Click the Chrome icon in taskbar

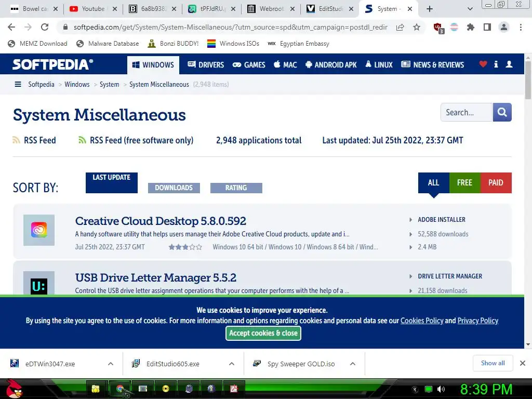point(120,389)
